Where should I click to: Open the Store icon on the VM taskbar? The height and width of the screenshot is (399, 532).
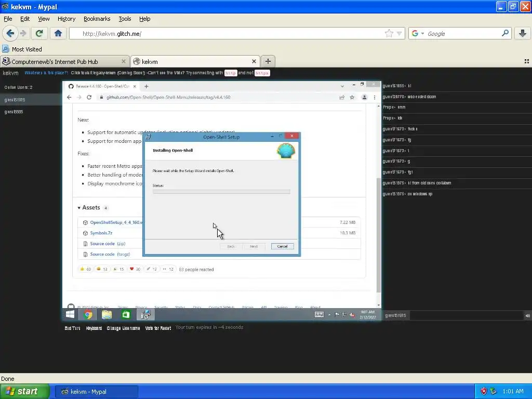tap(126, 315)
